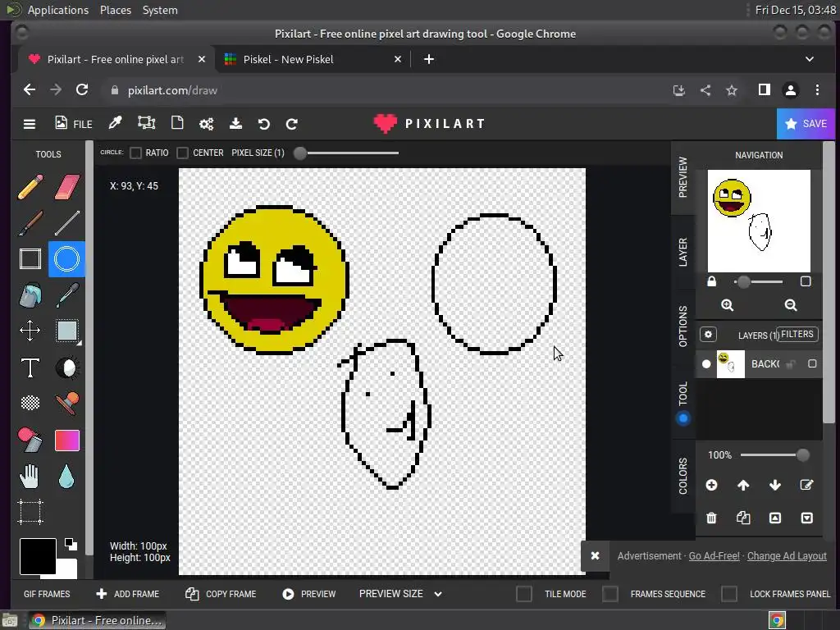Open the PREVIEW side panel tab
This screenshot has width=840, height=630.
click(683, 177)
